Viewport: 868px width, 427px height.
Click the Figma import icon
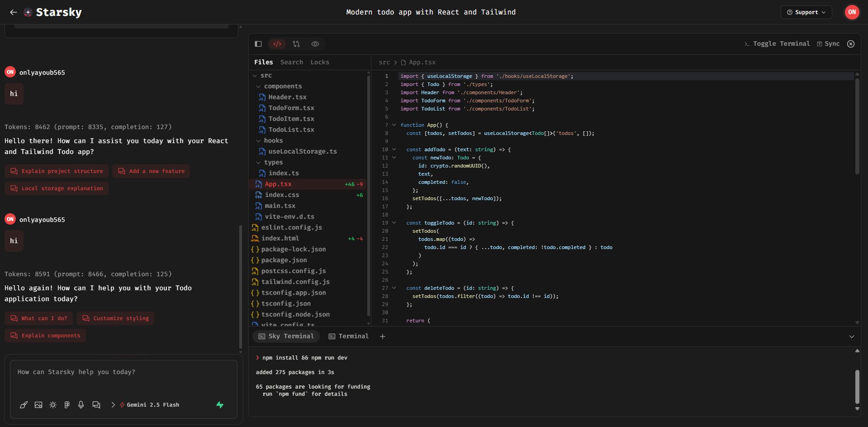[67, 405]
